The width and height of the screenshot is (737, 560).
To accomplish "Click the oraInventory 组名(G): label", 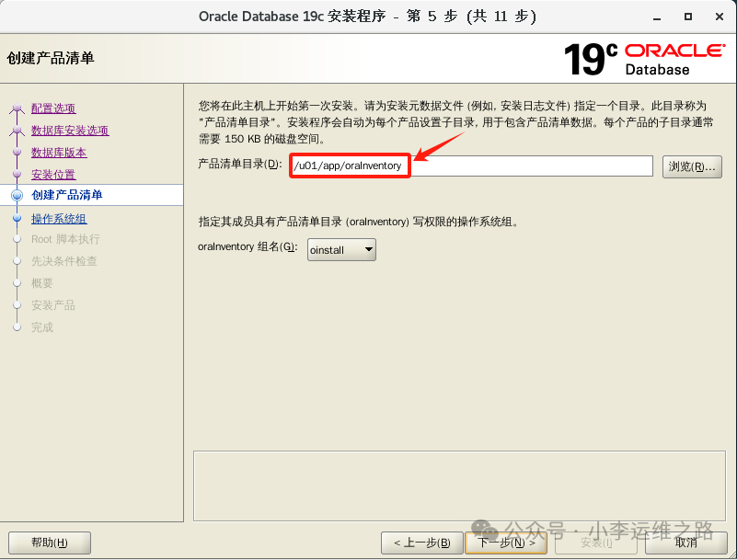I will [248, 246].
